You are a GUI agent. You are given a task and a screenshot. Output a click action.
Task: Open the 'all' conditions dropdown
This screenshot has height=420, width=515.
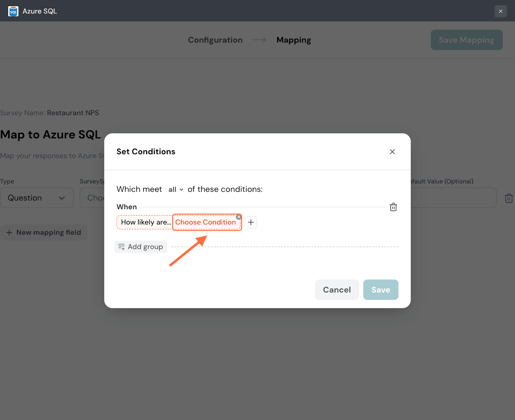click(x=176, y=190)
